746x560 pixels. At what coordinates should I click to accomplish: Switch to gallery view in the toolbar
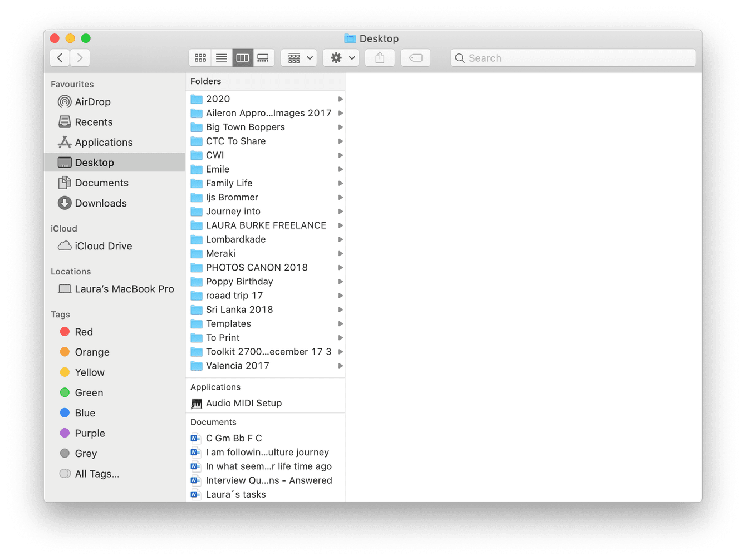point(263,57)
